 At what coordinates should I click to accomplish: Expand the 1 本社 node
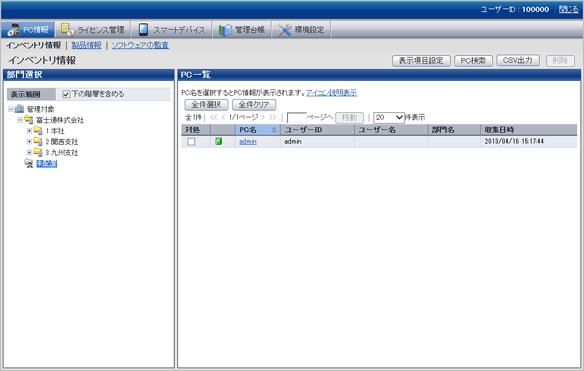coord(29,131)
